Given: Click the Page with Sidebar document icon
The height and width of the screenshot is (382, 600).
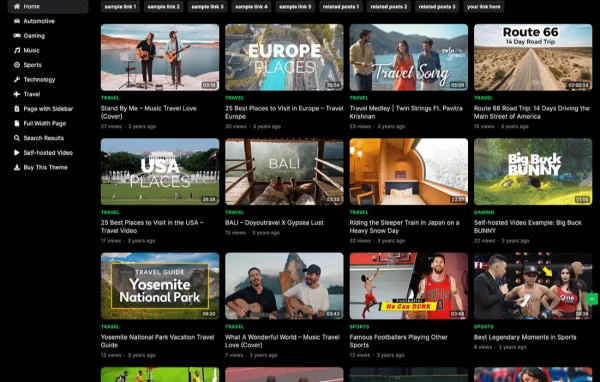Looking at the screenshot, I should tap(17, 109).
